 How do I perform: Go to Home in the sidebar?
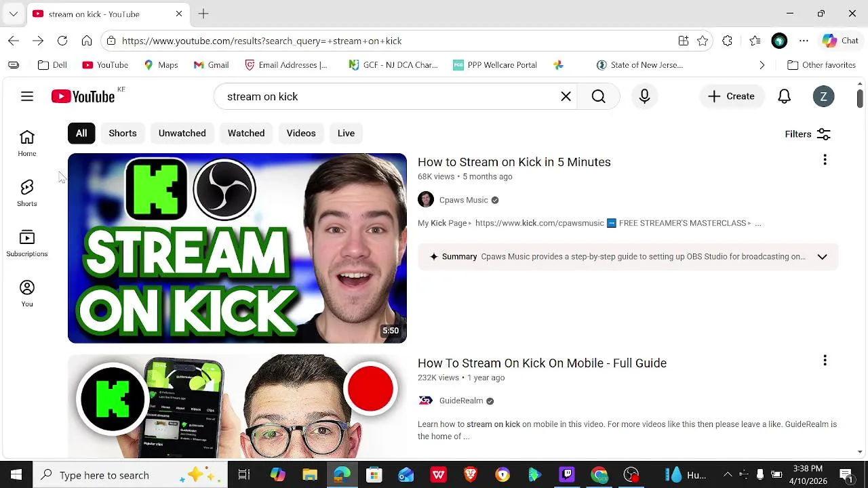[x=27, y=143]
